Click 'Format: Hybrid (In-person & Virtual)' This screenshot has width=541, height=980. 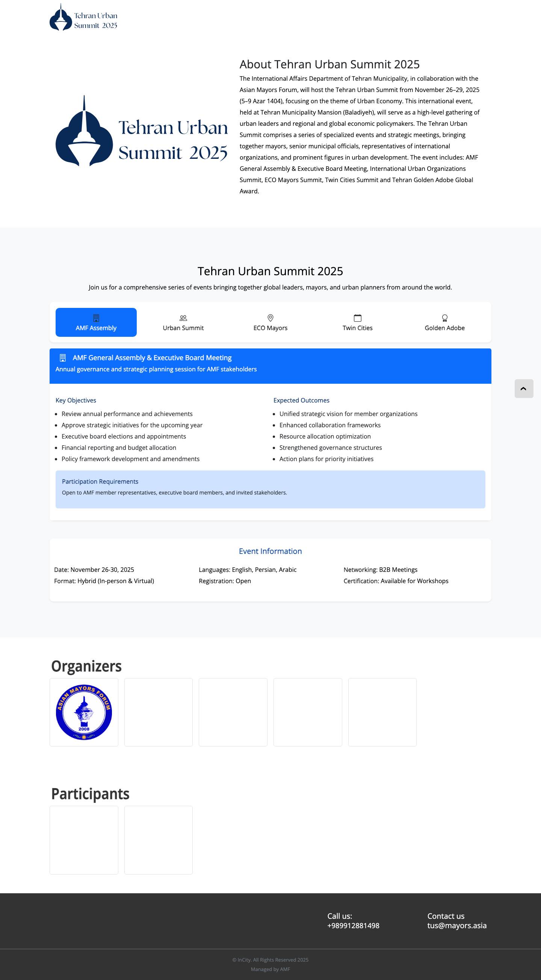[104, 581]
